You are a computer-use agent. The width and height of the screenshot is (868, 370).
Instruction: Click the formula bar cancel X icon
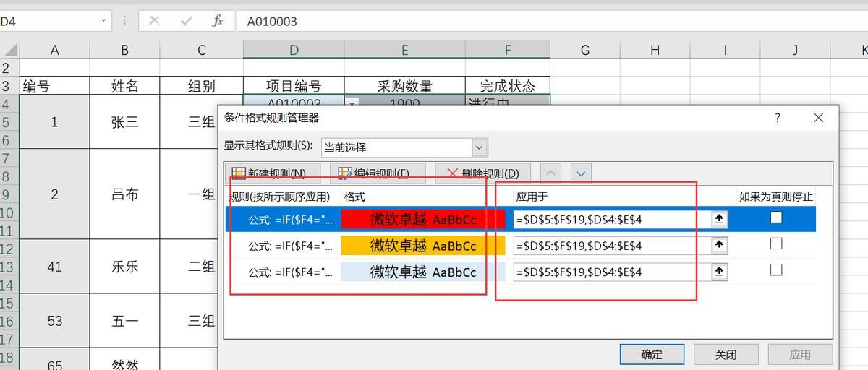coord(154,21)
